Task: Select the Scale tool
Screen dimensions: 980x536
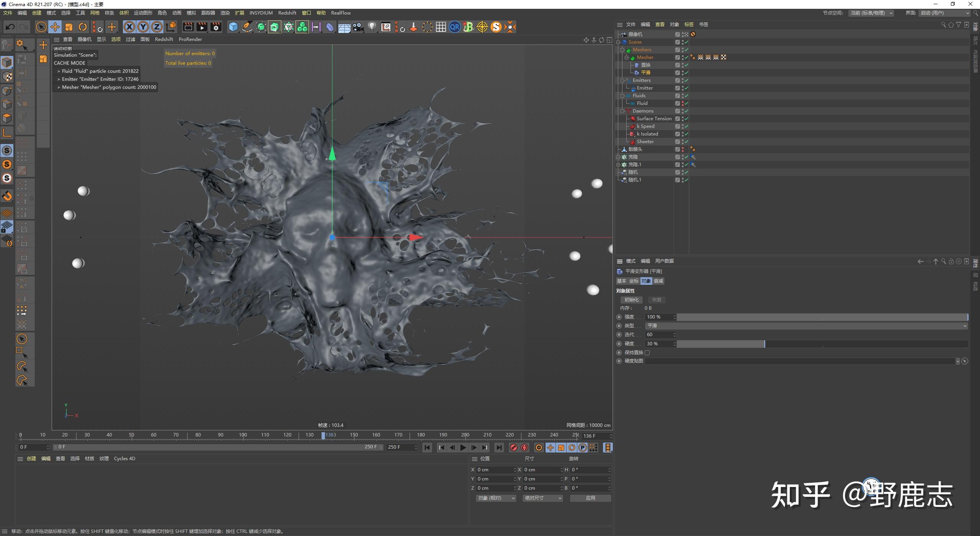Action: coord(69,27)
